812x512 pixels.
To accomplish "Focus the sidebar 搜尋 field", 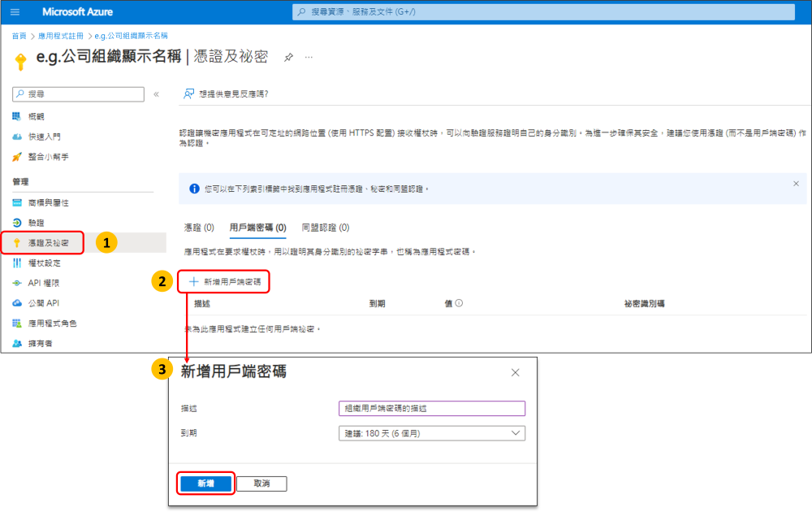I will tap(78, 93).
